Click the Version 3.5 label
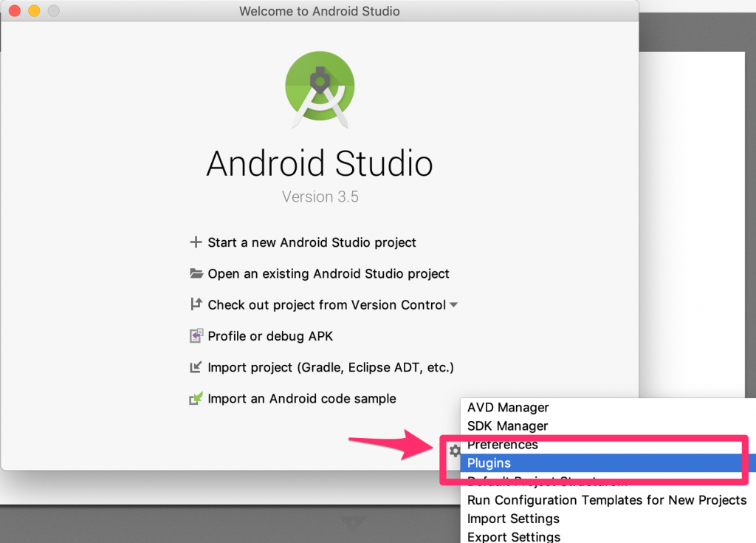Screen dimensions: 756x543 pos(320,197)
